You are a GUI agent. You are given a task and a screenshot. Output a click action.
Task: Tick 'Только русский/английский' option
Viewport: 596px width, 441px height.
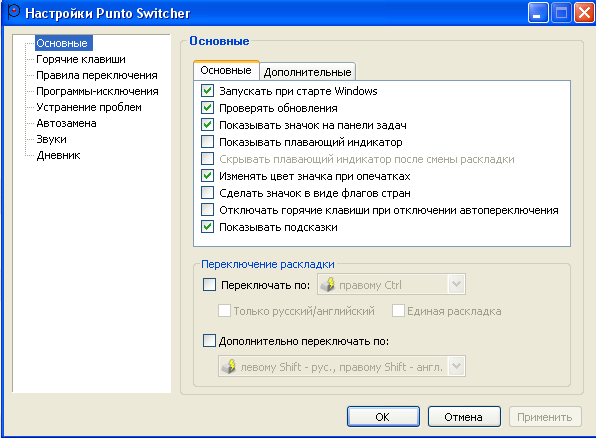[x=224, y=311]
